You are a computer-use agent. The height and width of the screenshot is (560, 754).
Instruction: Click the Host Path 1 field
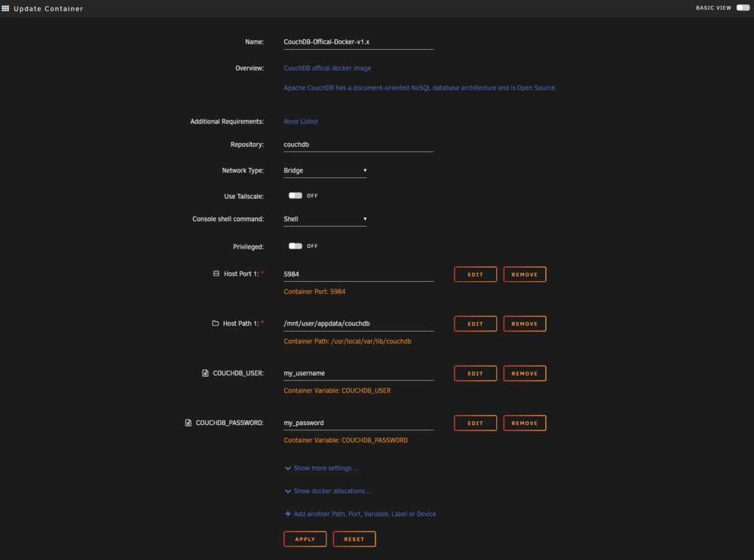[x=359, y=323]
